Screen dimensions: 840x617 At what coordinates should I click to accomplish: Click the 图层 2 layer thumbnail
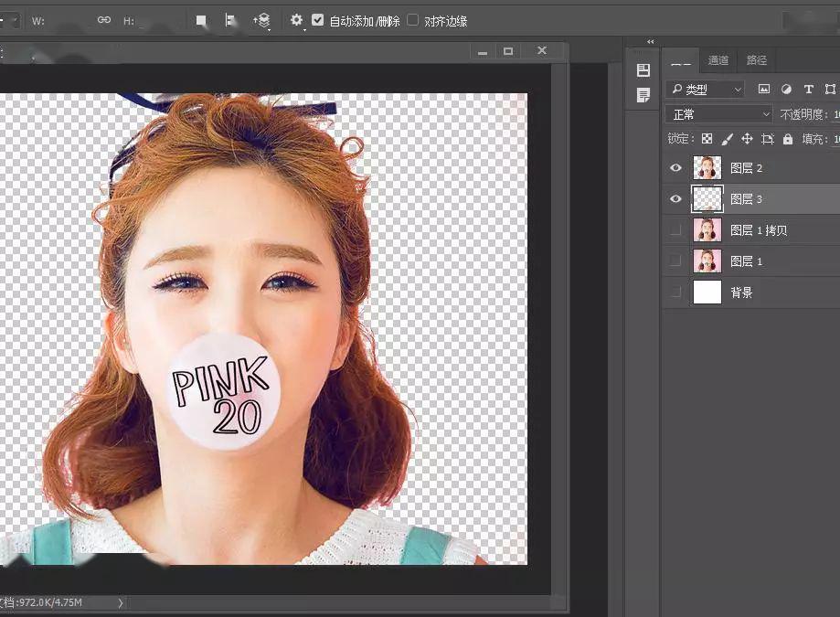click(707, 167)
